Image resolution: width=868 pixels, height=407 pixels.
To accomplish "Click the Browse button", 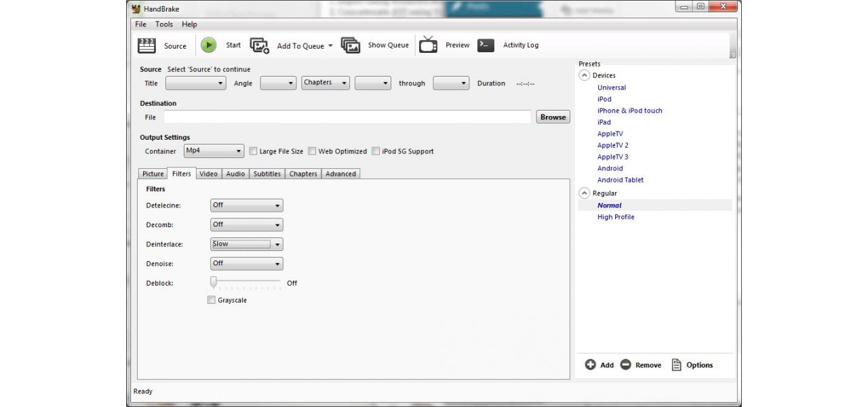I will click(x=553, y=117).
